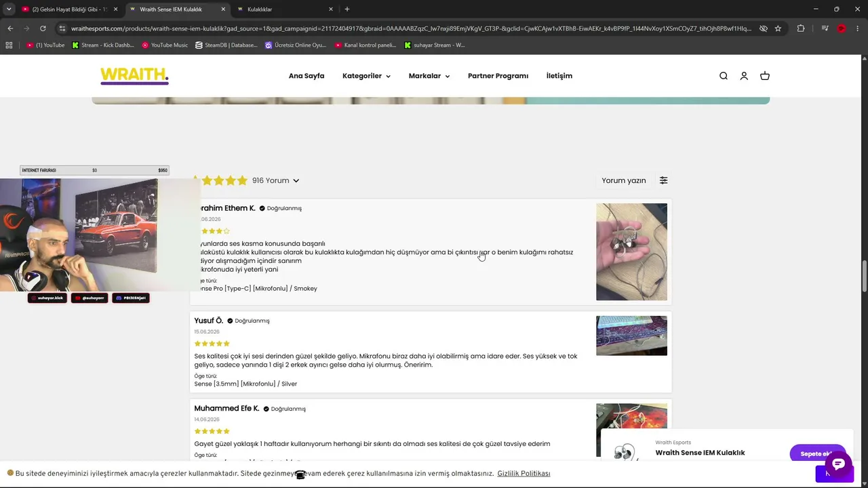This screenshot has height=488, width=868.
Task: Click the Yorum yazın button
Action: [x=624, y=180]
